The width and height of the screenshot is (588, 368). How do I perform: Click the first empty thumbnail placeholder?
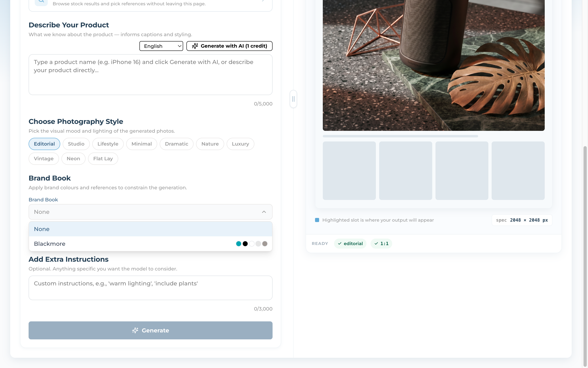[x=349, y=171]
